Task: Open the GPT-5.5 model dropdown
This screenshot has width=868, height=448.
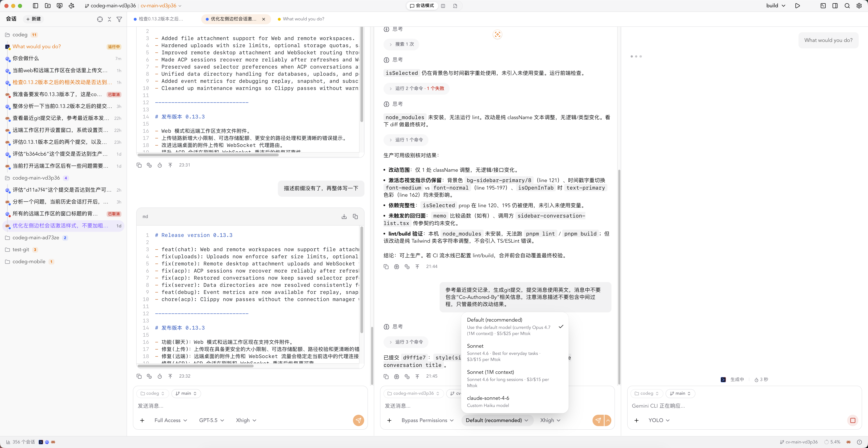Action: [x=212, y=420]
